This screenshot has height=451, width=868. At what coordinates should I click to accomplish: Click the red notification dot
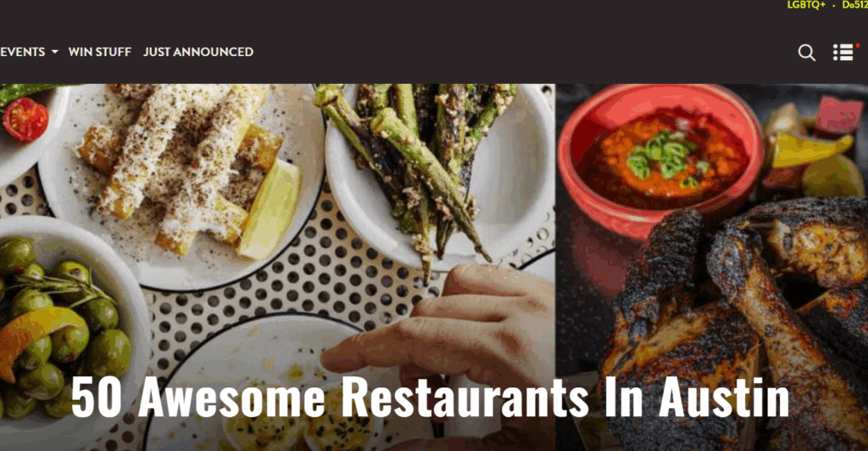[858, 46]
